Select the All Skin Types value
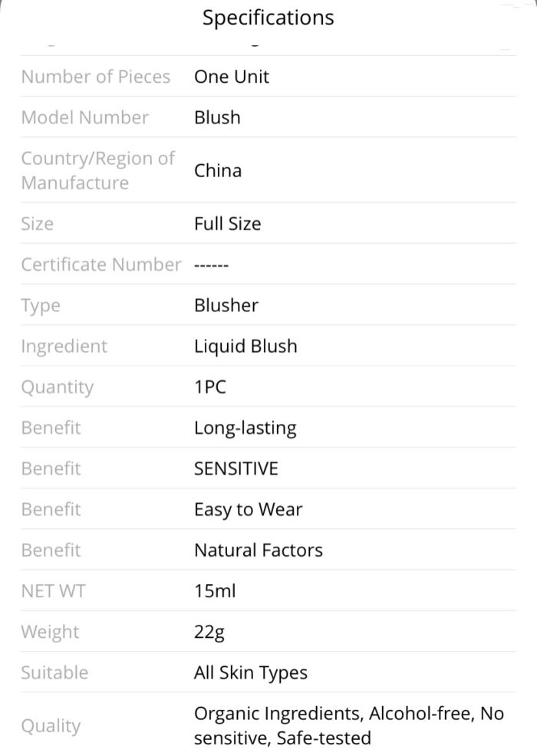 pos(251,673)
